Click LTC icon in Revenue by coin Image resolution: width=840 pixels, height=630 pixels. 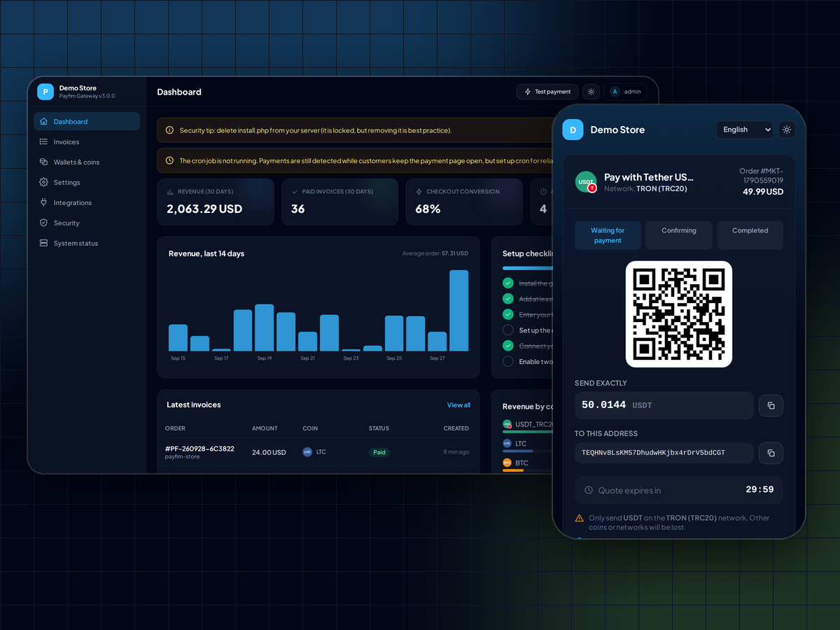tap(507, 443)
